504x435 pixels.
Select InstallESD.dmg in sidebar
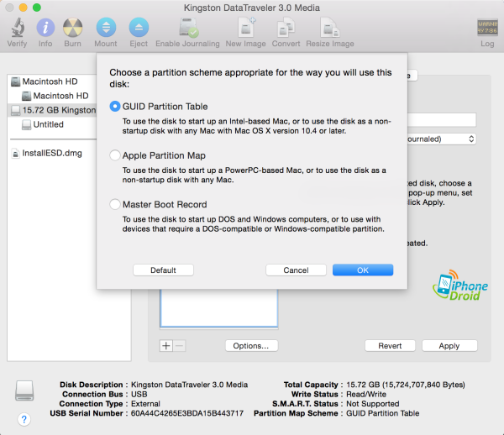tap(52, 153)
